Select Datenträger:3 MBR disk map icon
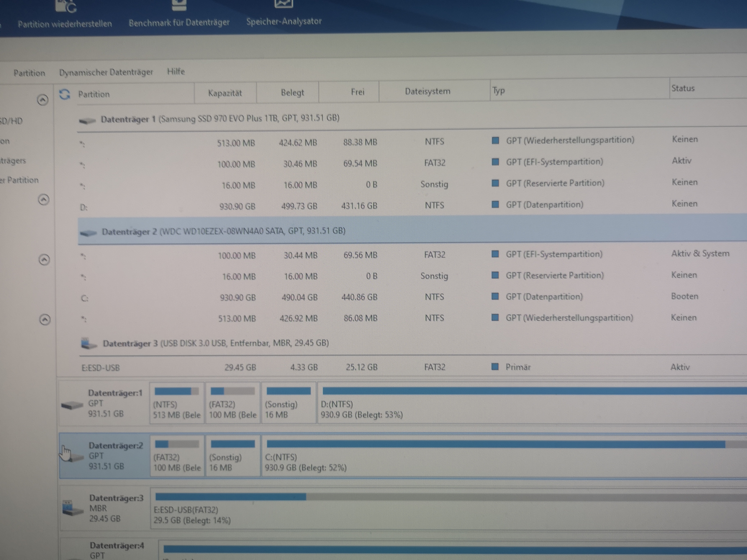This screenshot has width=747, height=560. tap(73, 508)
